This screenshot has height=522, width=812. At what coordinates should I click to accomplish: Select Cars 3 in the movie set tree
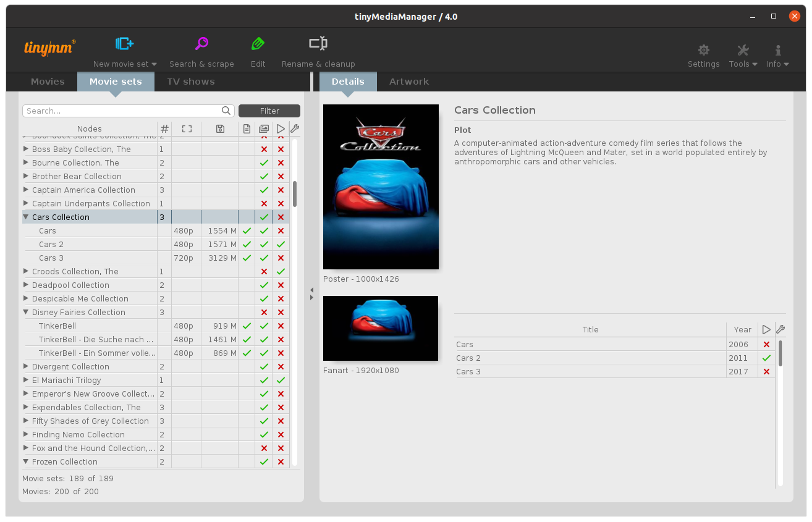coord(51,258)
